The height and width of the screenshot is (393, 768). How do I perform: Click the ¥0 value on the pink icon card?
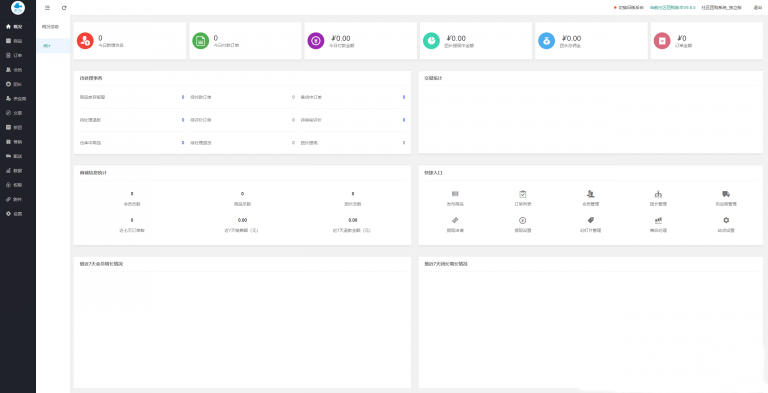pyautogui.click(x=682, y=38)
